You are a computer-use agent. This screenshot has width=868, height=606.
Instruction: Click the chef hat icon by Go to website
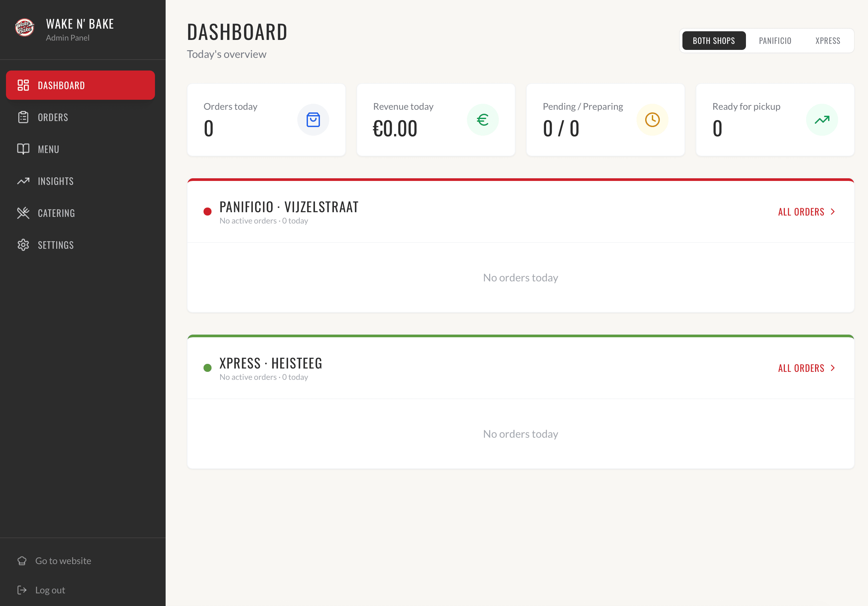coord(22,561)
